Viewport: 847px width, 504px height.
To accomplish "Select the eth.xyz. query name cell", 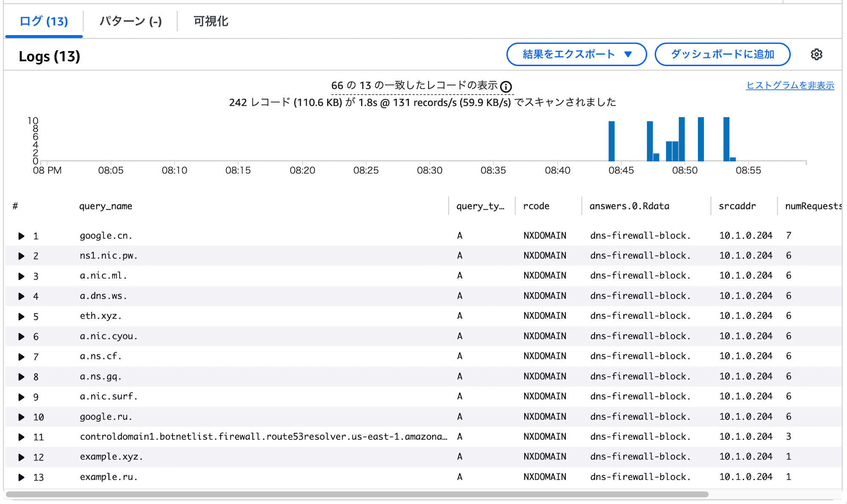I will [101, 316].
